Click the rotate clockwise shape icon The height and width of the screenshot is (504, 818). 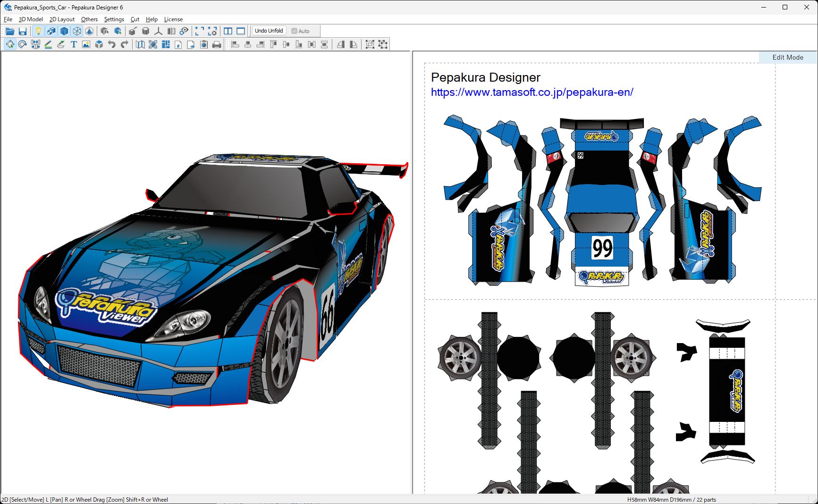coord(353,44)
